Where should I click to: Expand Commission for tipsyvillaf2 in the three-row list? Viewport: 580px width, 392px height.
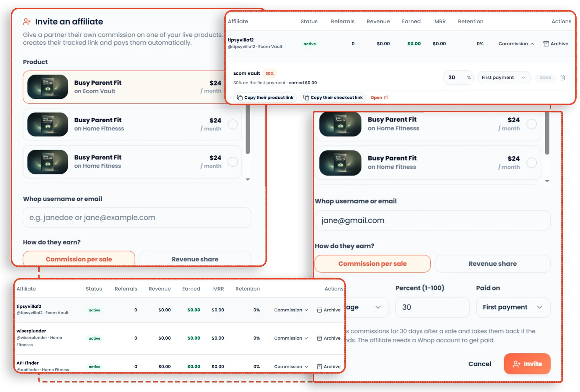(291, 310)
